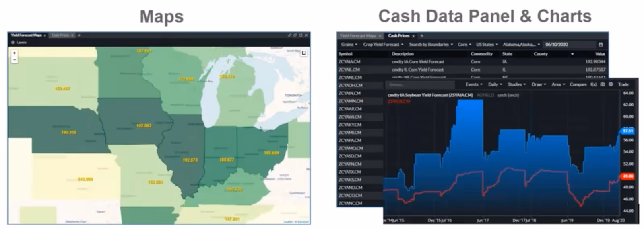The width and height of the screenshot is (644, 229).
Task: Click the Trade button on chart toolbar
Action: (x=623, y=84)
